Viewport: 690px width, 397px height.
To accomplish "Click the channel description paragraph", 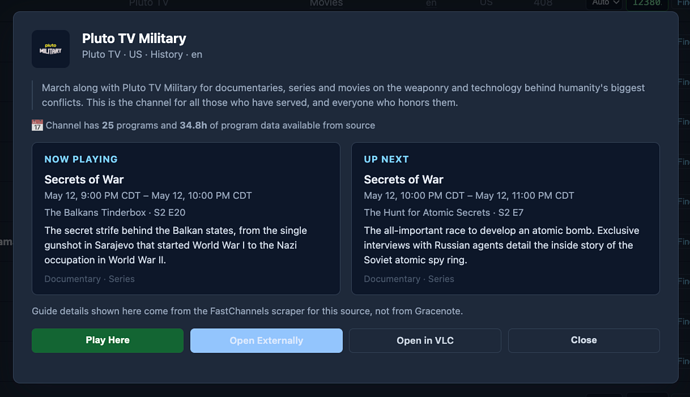I will tap(343, 95).
